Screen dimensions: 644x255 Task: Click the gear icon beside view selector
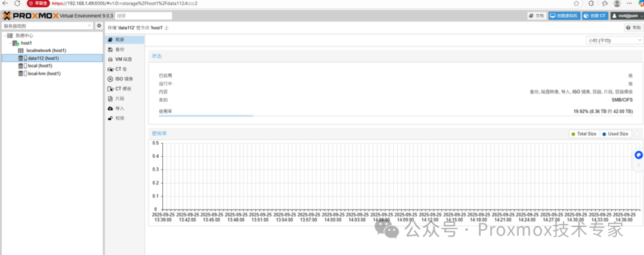point(99,26)
